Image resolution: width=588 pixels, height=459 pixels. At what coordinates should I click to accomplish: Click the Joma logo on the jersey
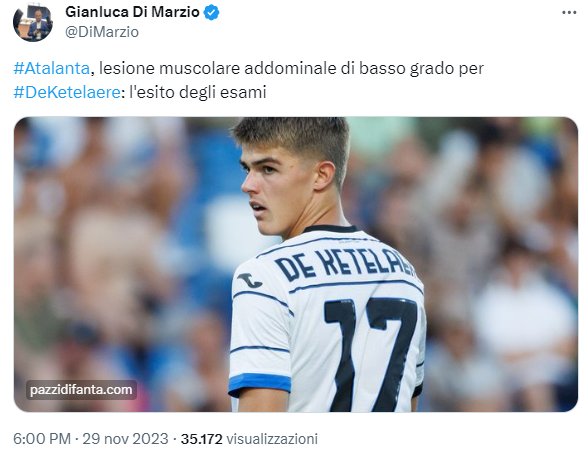point(250,280)
